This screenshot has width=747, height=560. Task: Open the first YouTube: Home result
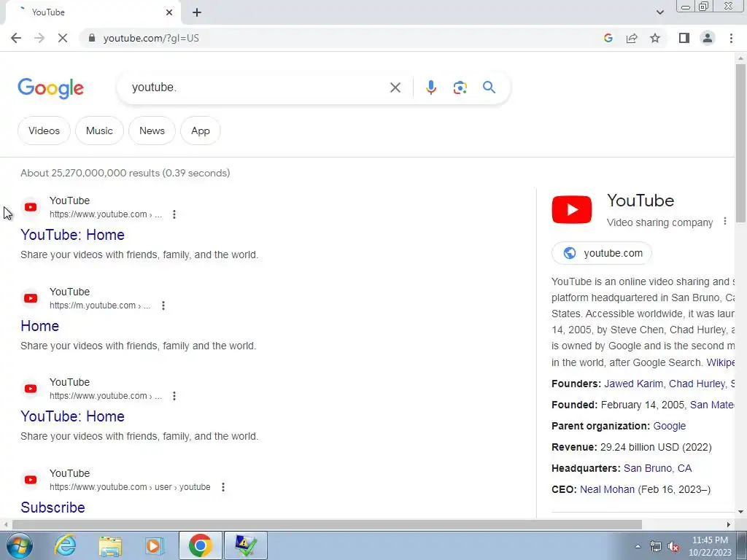72,235
